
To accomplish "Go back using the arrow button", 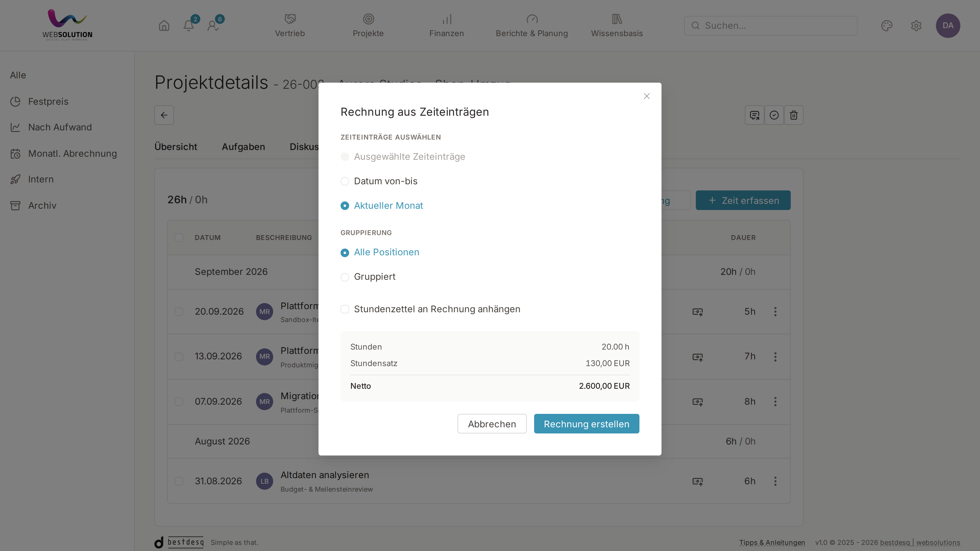I will (164, 115).
